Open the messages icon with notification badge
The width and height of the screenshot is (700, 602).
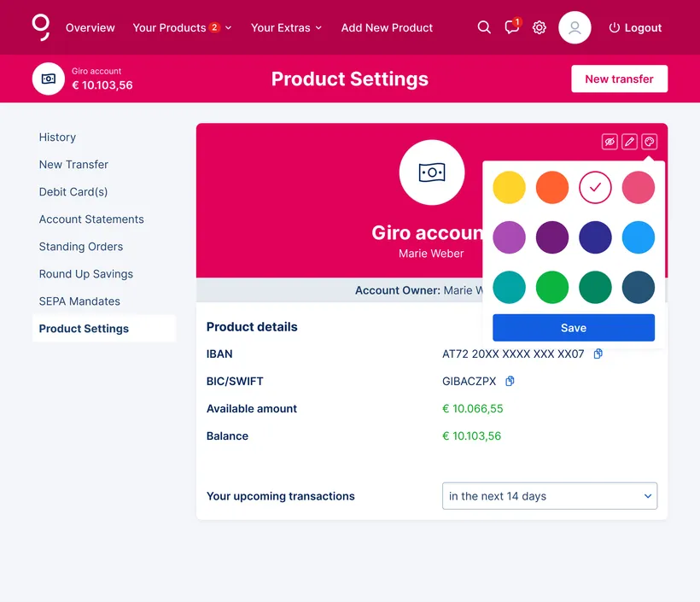point(511,27)
